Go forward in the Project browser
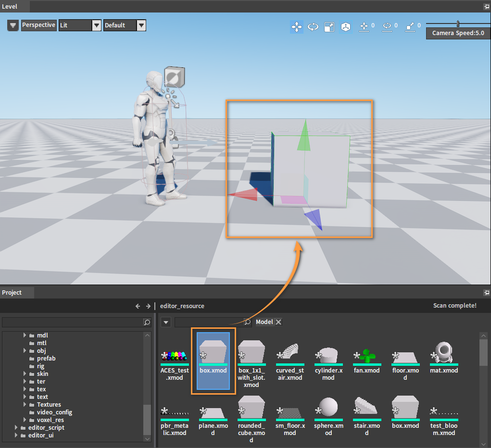 [148, 306]
